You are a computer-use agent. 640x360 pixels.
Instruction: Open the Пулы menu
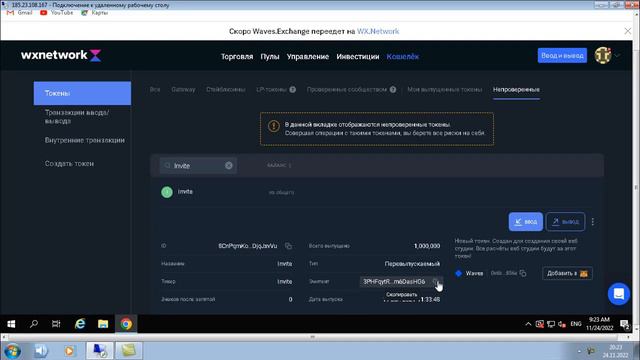[x=270, y=57]
